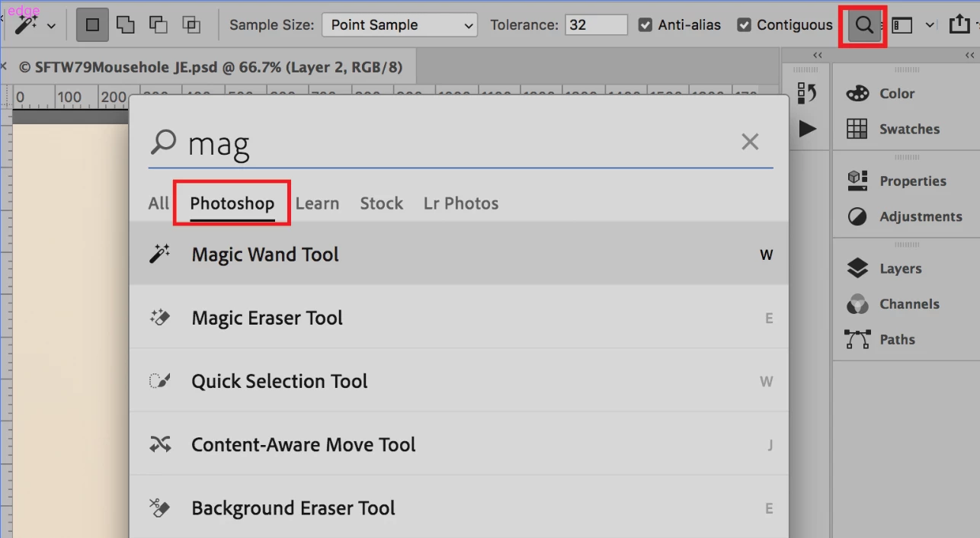980x538 pixels.
Task: Switch to the Stock search tab
Action: [x=381, y=203]
